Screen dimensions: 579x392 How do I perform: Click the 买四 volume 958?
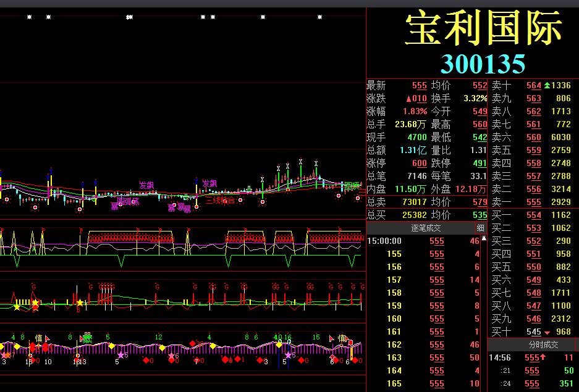click(564, 254)
